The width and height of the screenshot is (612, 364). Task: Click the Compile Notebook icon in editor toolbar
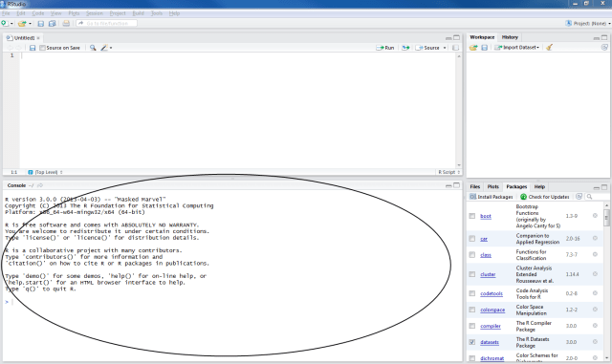tap(455, 48)
